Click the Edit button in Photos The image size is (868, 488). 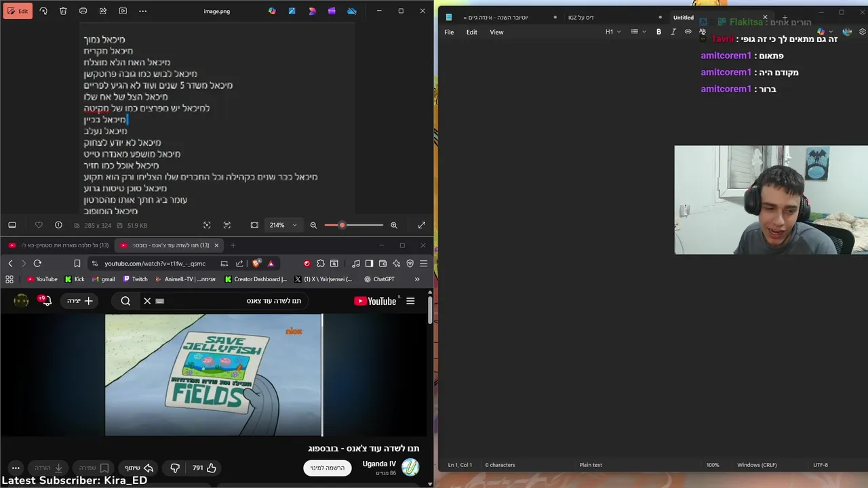17,11
